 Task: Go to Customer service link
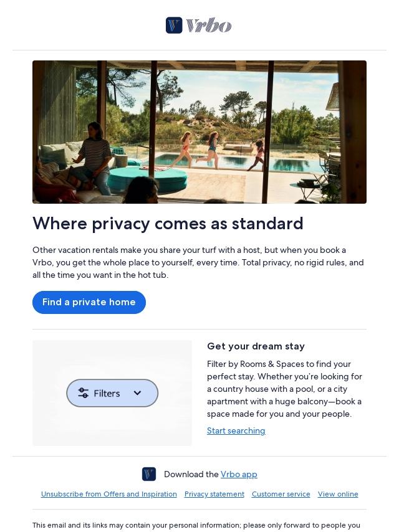coord(281,494)
